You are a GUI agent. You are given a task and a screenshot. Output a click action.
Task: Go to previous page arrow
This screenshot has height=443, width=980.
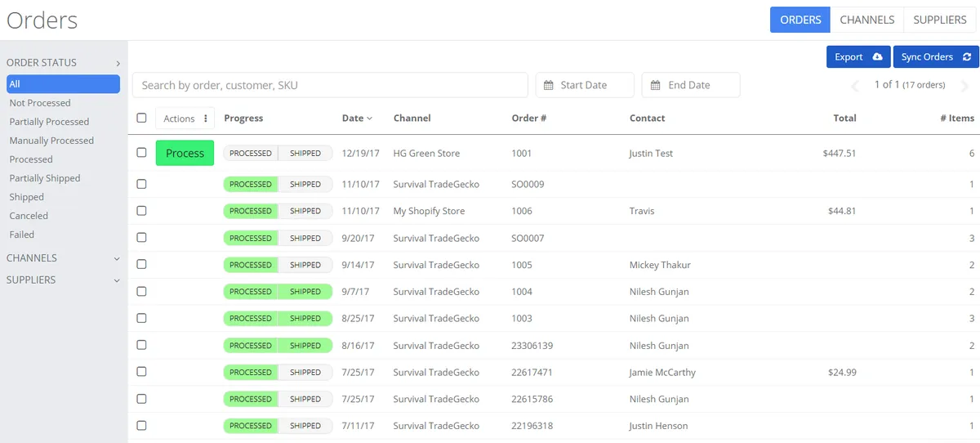click(855, 86)
